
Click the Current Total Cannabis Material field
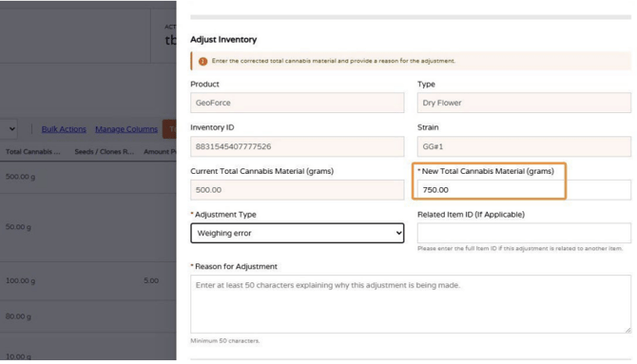[297, 190]
